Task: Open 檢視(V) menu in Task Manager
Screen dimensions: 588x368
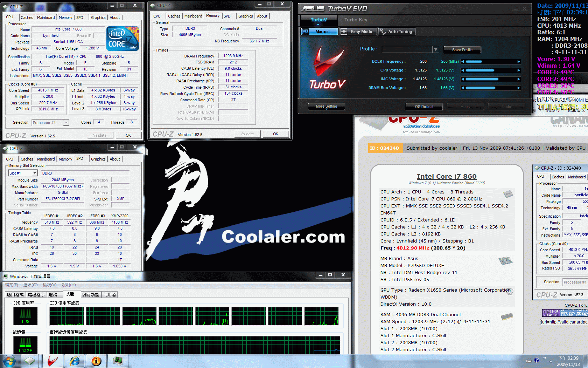Action: (49, 285)
